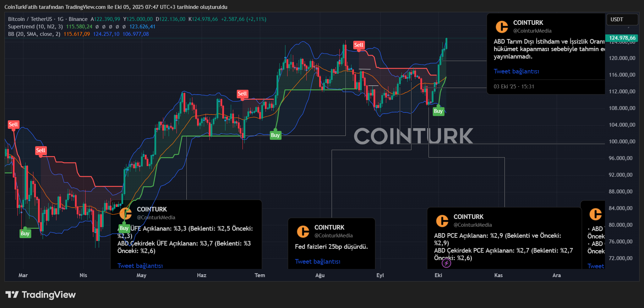
Task: Select the Buy signal near the March low
Action: (x=25, y=233)
